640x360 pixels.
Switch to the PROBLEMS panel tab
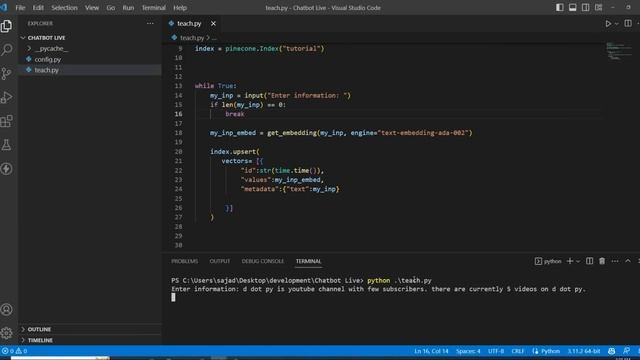click(x=184, y=261)
